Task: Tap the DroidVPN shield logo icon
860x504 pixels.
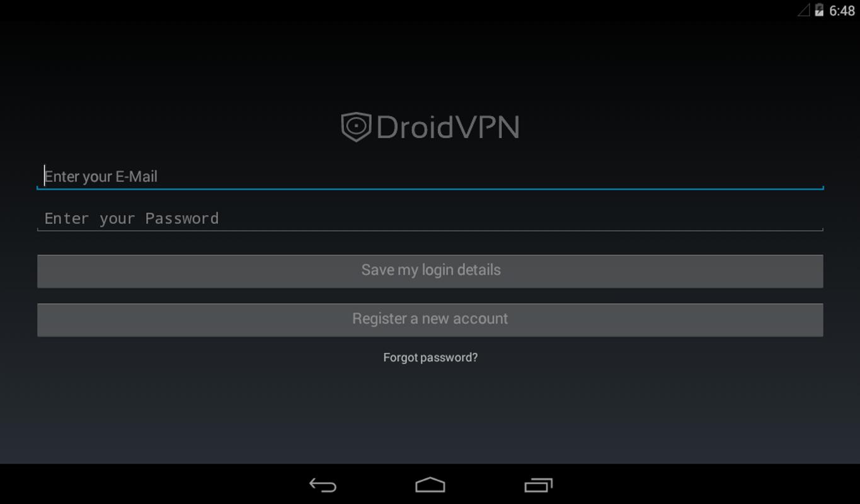Action: click(x=356, y=127)
